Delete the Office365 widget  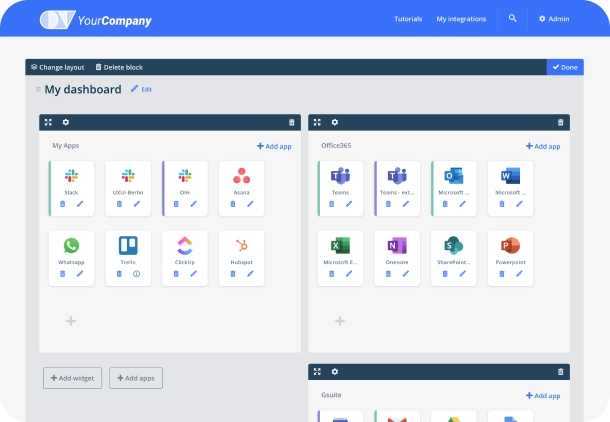pos(561,123)
